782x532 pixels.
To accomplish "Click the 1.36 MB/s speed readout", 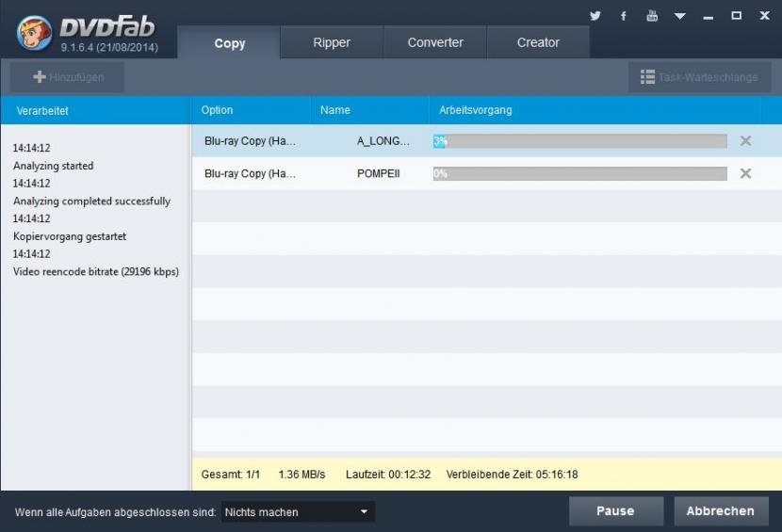I will [x=301, y=475].
